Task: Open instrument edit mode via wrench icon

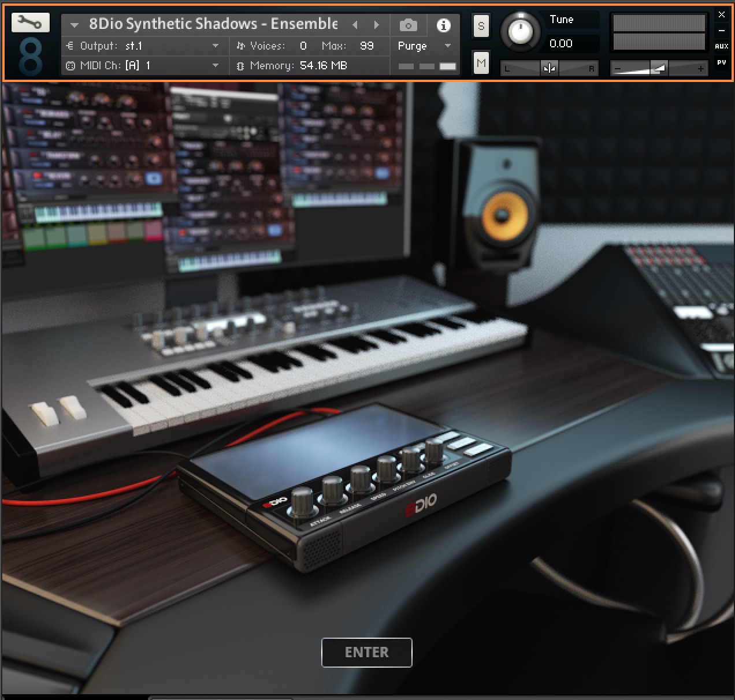Action: tap(31, 23)
